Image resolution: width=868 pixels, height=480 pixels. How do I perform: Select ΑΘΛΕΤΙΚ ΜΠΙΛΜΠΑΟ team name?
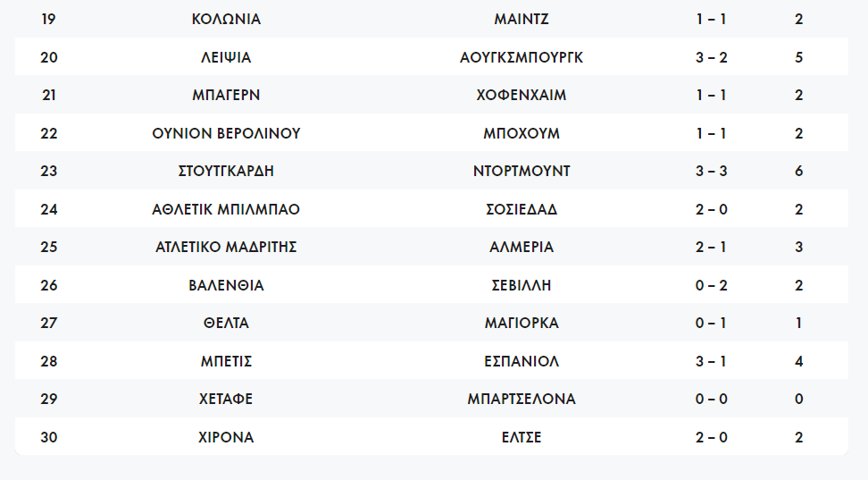coord(226,209)
